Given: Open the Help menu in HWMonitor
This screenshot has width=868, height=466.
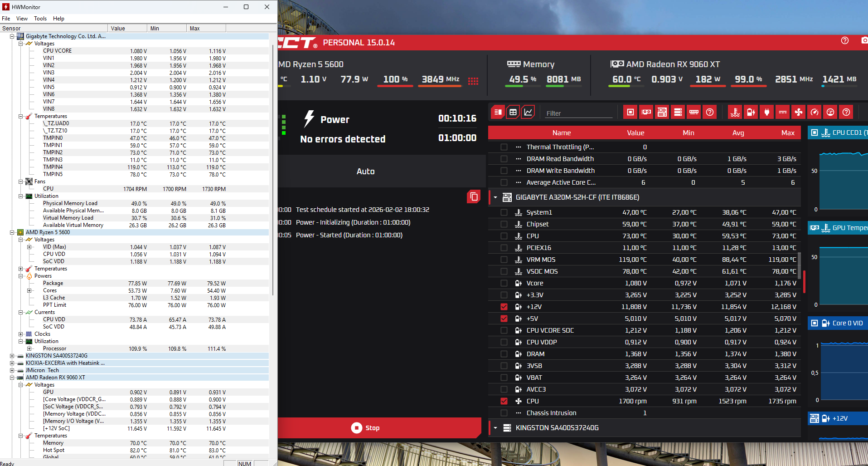Looking at the screenshot, I should [x=58, y=19].
